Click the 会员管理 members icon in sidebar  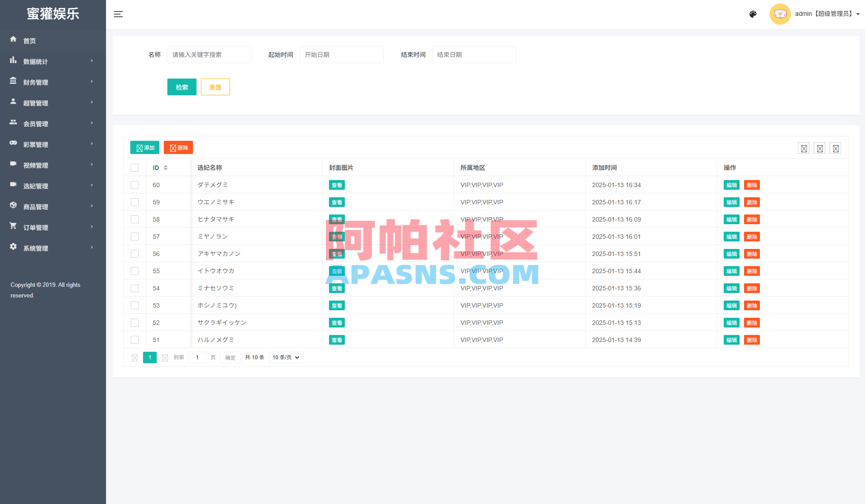(x=13, y=123)
